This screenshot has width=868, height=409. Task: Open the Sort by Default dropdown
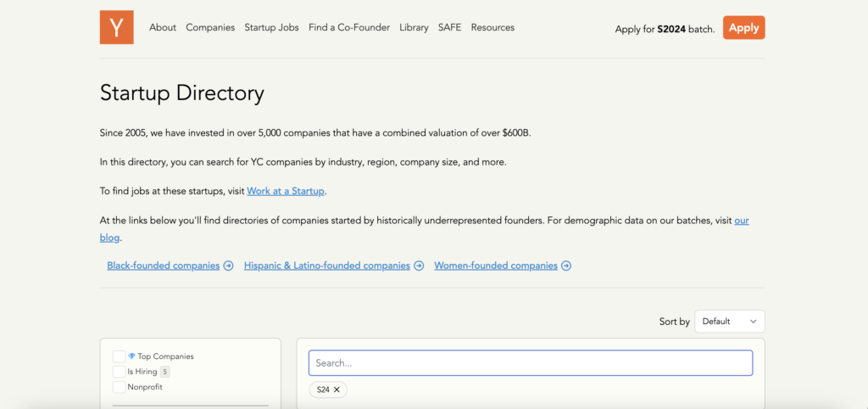coord(729,322)
